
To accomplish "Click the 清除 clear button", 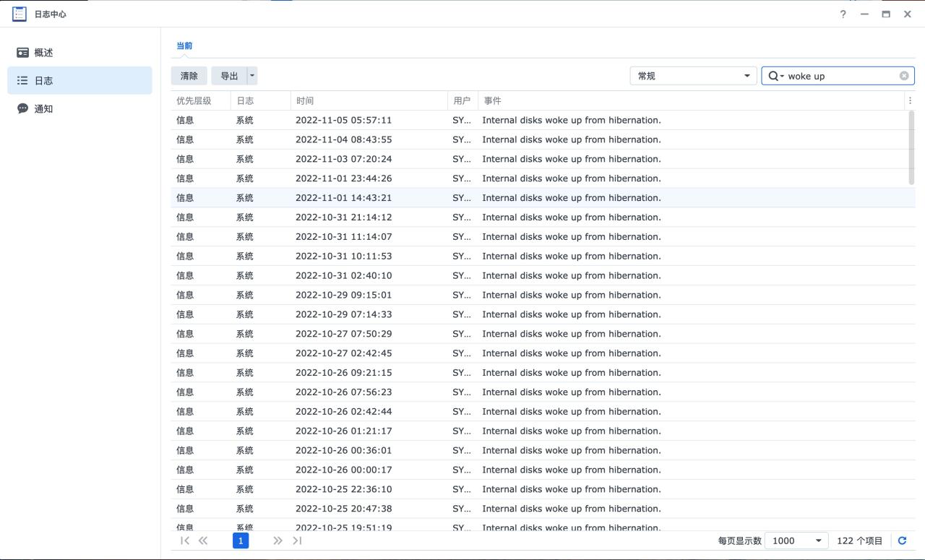I will coord(189,76).
